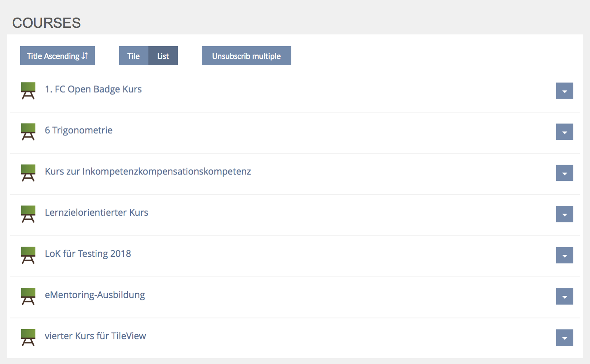Expand the actions menu for 6 Trigonometrie

(564, 132)
